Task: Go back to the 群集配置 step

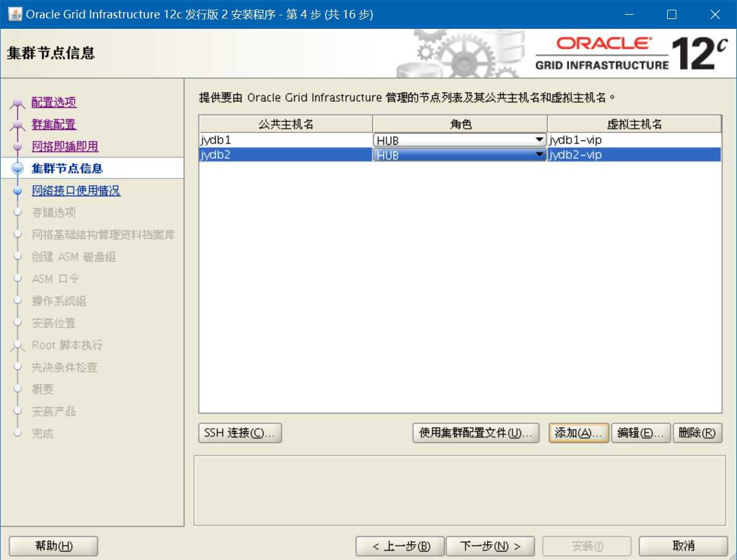Action: click(x=54, y=125)
